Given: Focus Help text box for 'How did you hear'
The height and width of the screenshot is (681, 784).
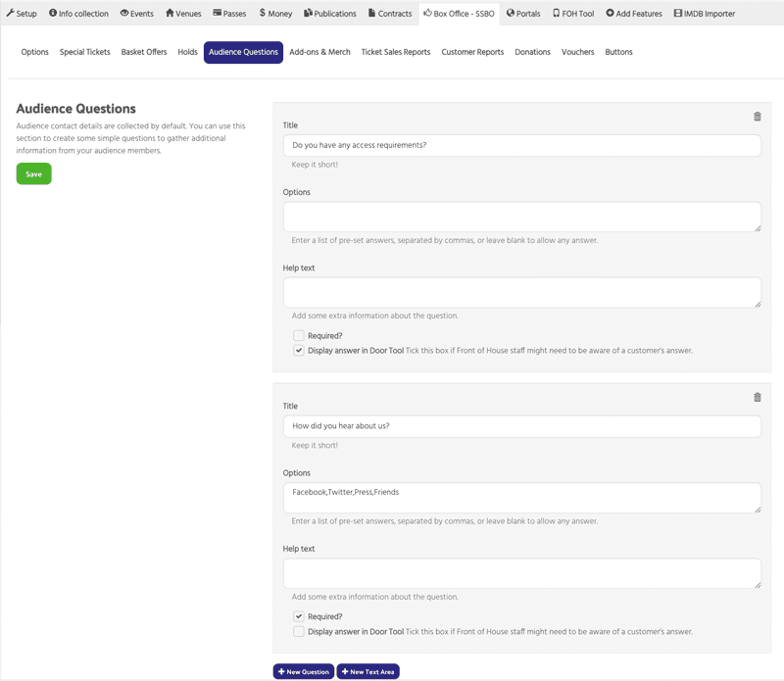Looking at the screenshot, I should point(522,573).
